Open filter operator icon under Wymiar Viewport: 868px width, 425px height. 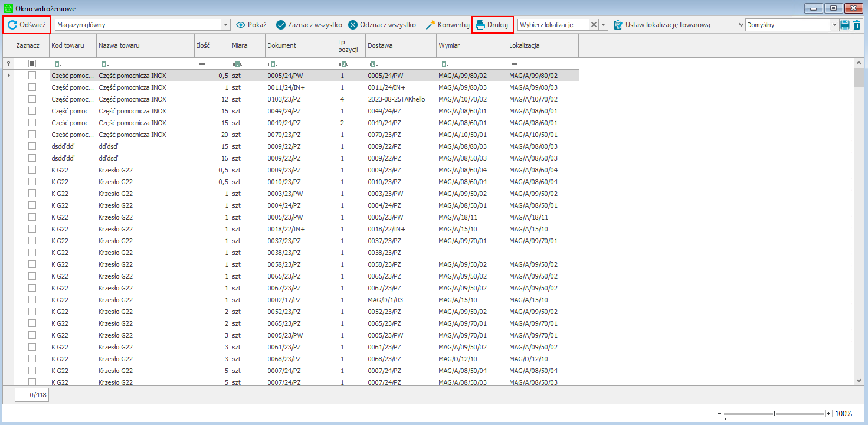(x=444, y=63)
